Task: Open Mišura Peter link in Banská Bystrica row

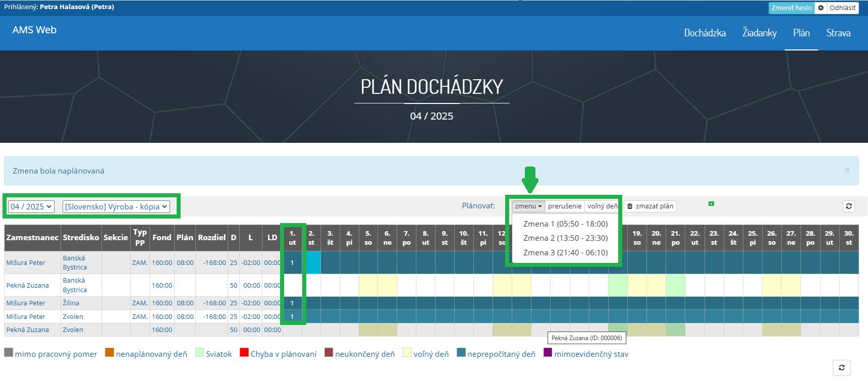Action: click(26, 262)
